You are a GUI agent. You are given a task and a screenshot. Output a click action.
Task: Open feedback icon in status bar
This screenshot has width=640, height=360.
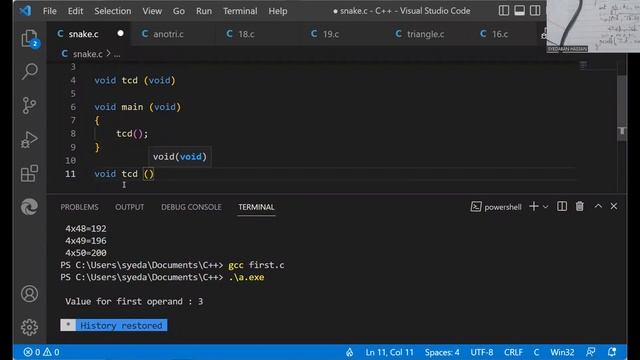tap(591, 352)
